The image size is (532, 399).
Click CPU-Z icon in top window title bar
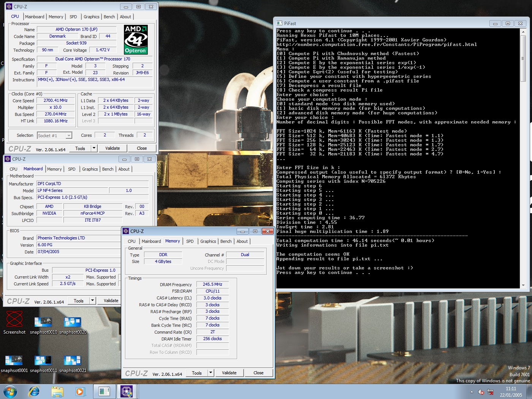pyautogui.click(x=9, y=6)
